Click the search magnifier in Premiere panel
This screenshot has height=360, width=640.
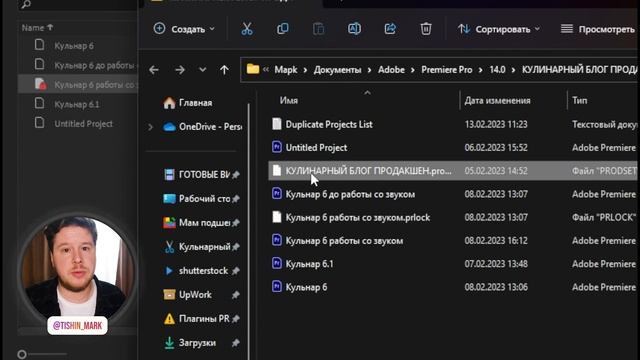click(26, 4)
